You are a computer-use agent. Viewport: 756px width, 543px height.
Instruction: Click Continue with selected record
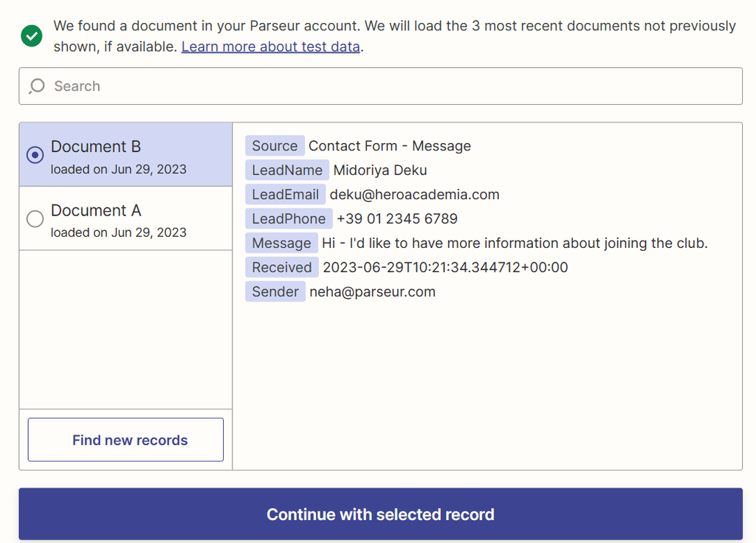pyautogui.click(x=379, y=514)
